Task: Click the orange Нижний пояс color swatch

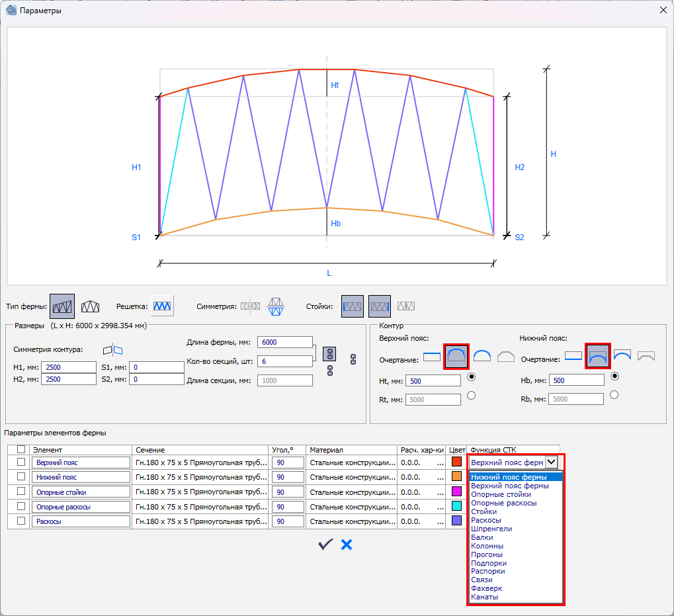Action: 456,476
